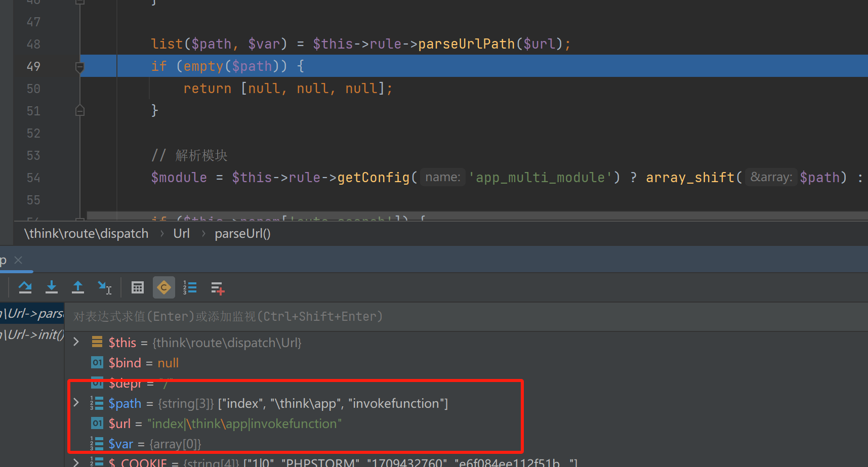
Task: Click the parseUrl() breadcrumb item
Action: pyautogui.click(x=242, y=234)
